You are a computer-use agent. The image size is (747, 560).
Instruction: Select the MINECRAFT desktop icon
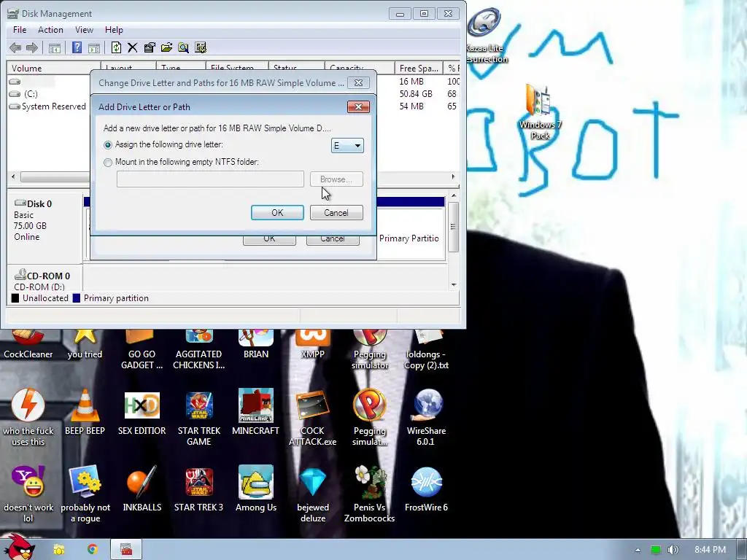(256, 413)
